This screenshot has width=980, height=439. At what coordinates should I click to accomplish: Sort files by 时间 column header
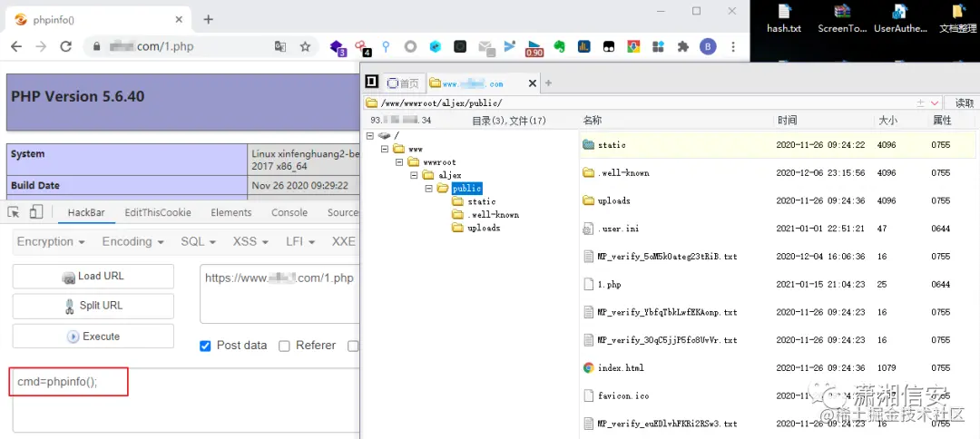coord(787,121)
